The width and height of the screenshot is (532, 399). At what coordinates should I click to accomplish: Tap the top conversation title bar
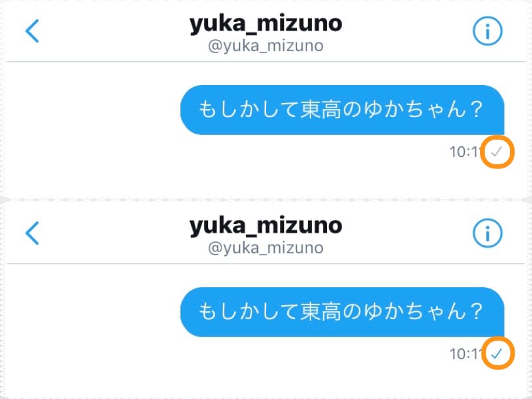pos(265,31)
